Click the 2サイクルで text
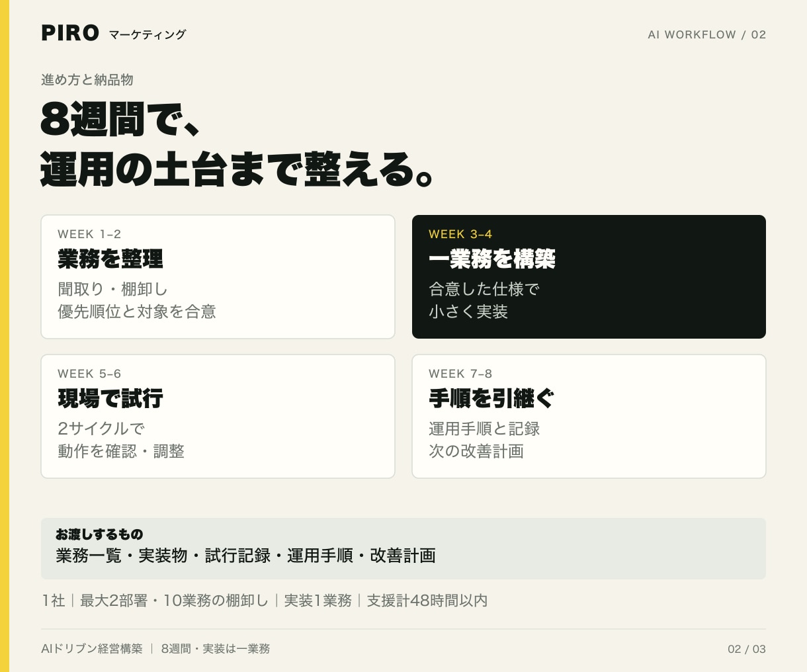Screen dimensions: 807x672 pos(101,429)
